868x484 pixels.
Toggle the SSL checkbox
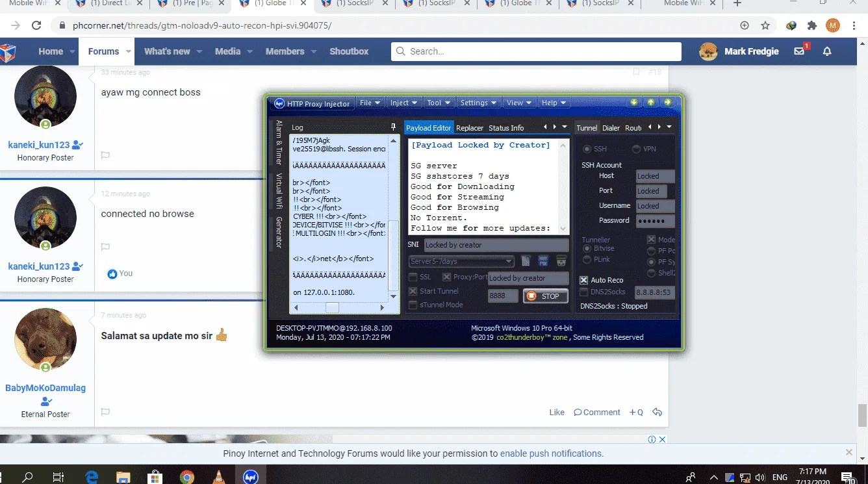click(413, 277)
